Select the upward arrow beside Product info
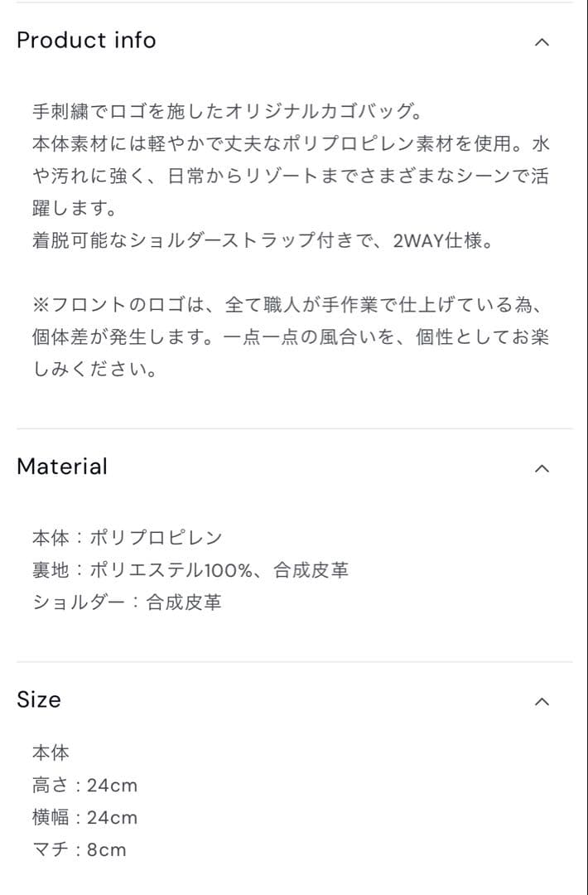 (542, 41)
